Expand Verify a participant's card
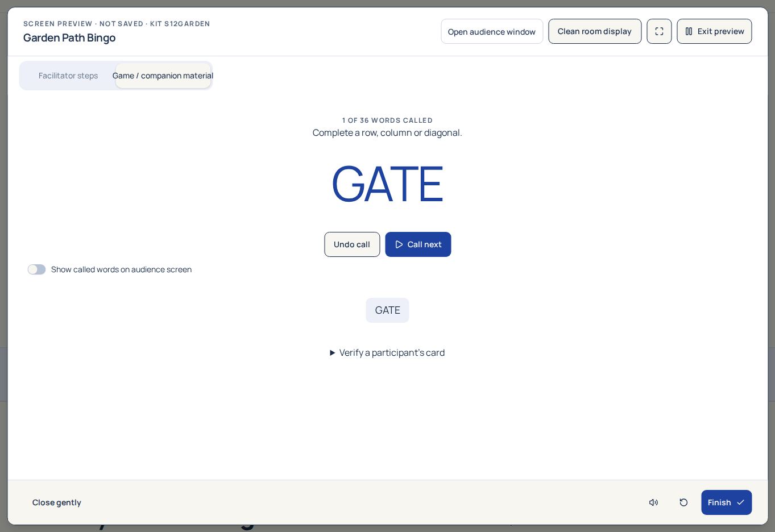The width and height of the screenshot is (775, 532). point(387,353)
